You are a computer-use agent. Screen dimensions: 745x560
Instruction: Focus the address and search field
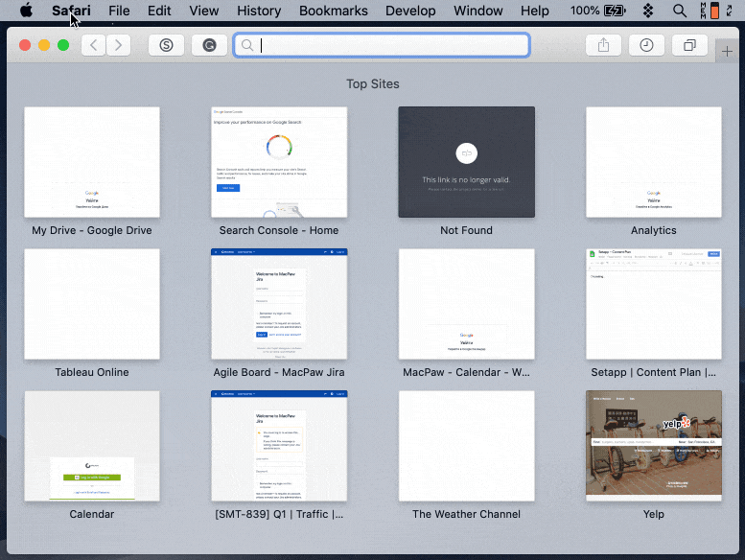(x=382, y=45)
